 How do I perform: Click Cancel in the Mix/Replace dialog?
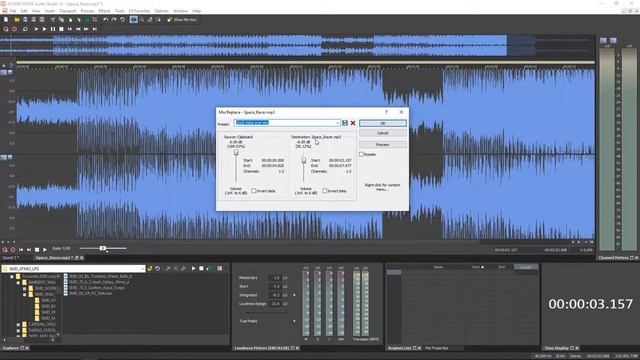(382, 133)
